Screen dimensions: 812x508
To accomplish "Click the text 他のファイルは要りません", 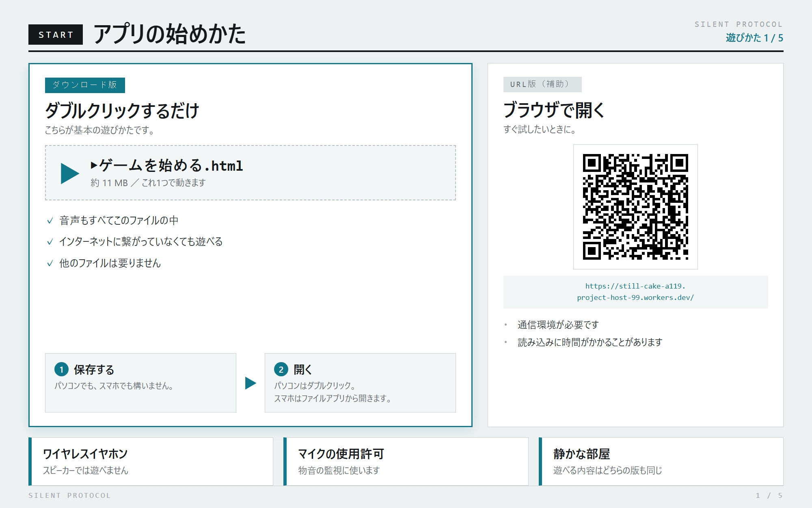I will tap(110, 263).
